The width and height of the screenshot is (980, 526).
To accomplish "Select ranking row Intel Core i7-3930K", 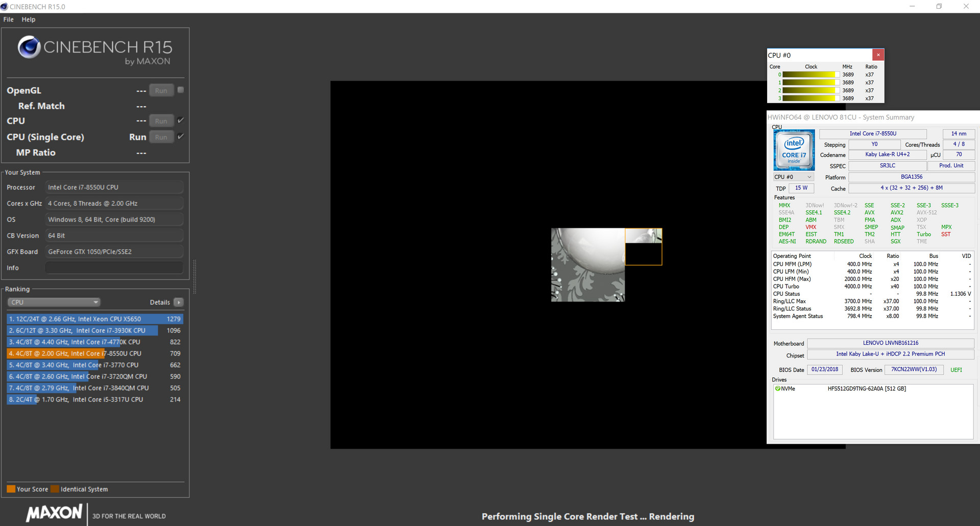I will (x=95, y=330).
